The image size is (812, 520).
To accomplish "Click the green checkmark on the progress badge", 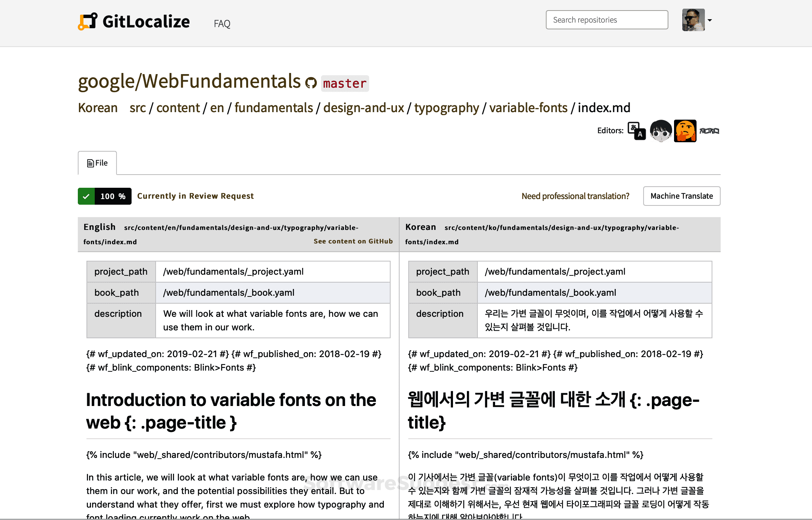I will click(86, 196).
